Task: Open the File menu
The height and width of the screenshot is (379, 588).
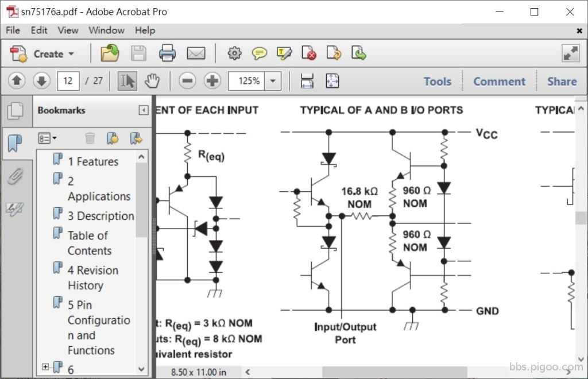Action: [13, 30]
